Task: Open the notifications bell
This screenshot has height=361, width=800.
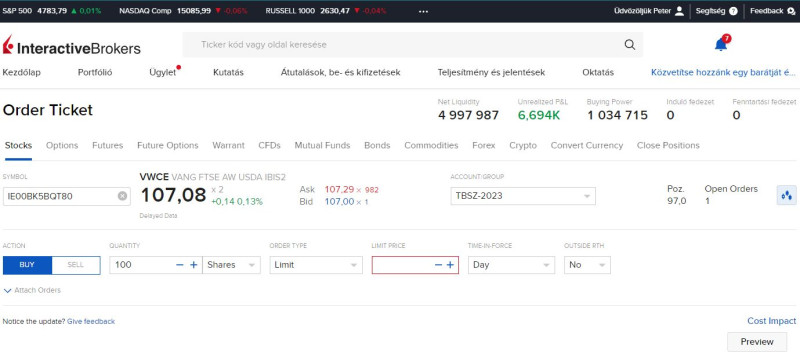Action: [721, 44]
